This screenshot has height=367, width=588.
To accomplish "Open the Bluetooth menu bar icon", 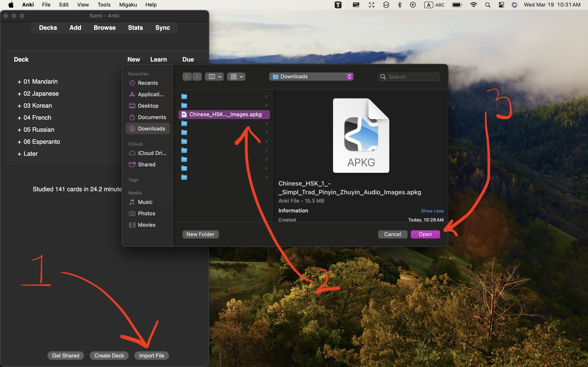I will pyautogui.click(x=399, y=5).
